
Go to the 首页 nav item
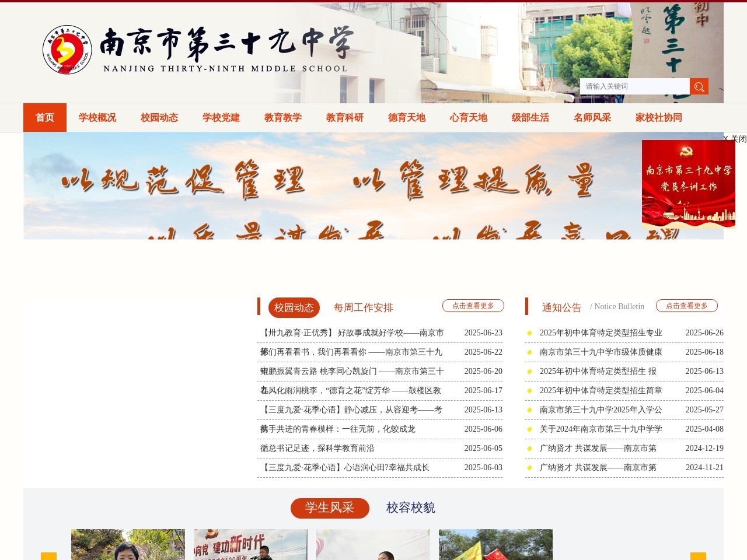[45, 117]
